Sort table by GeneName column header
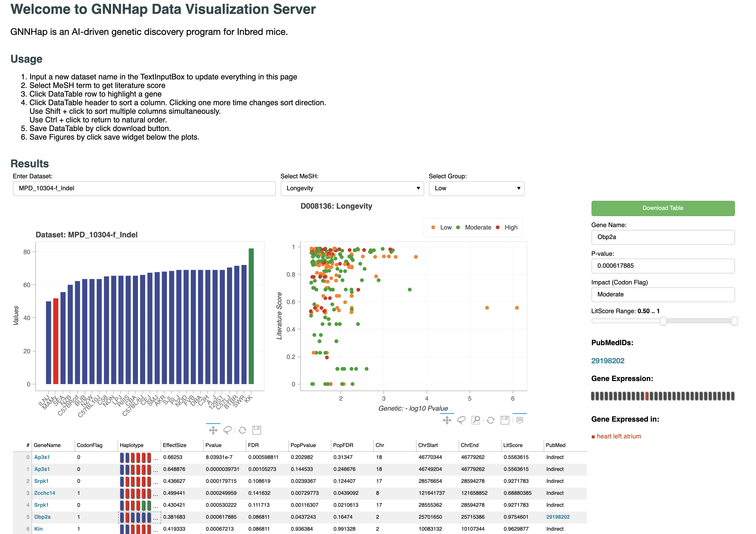 click(x=47, y=445)
